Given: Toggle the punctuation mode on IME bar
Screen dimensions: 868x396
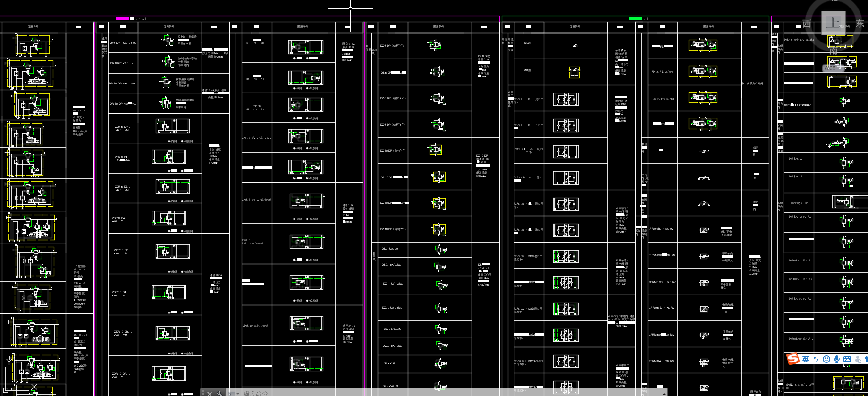Looking at the screenshot, I should click(x=816, y=359).
